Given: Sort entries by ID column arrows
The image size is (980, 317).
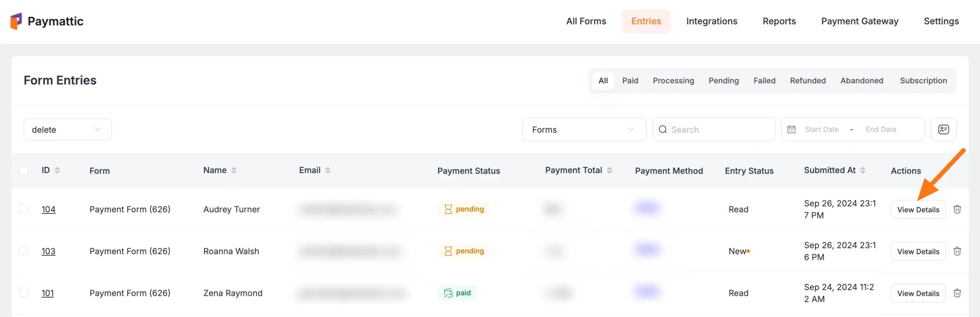Looking at the screenshot, I should point(57,171).
